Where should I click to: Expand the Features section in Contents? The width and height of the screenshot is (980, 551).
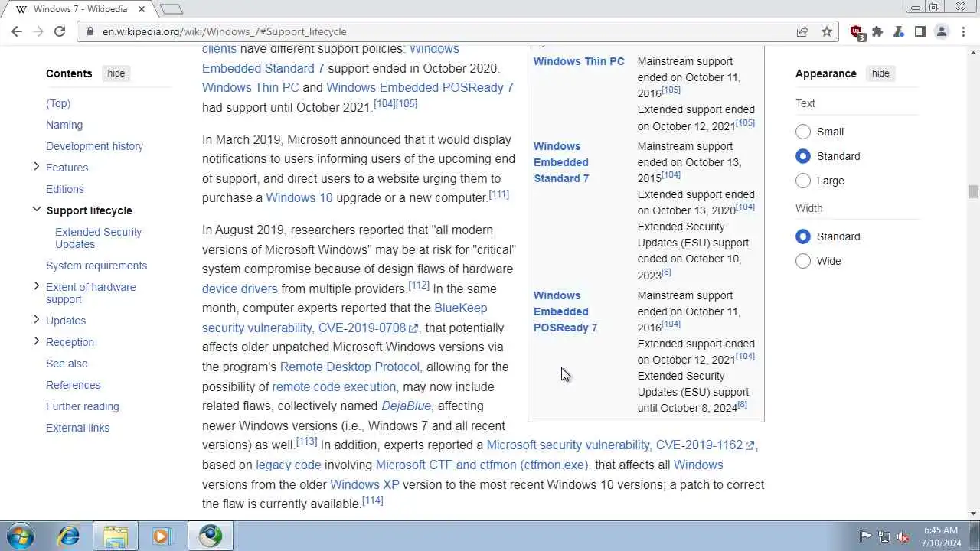click(36, 167)
